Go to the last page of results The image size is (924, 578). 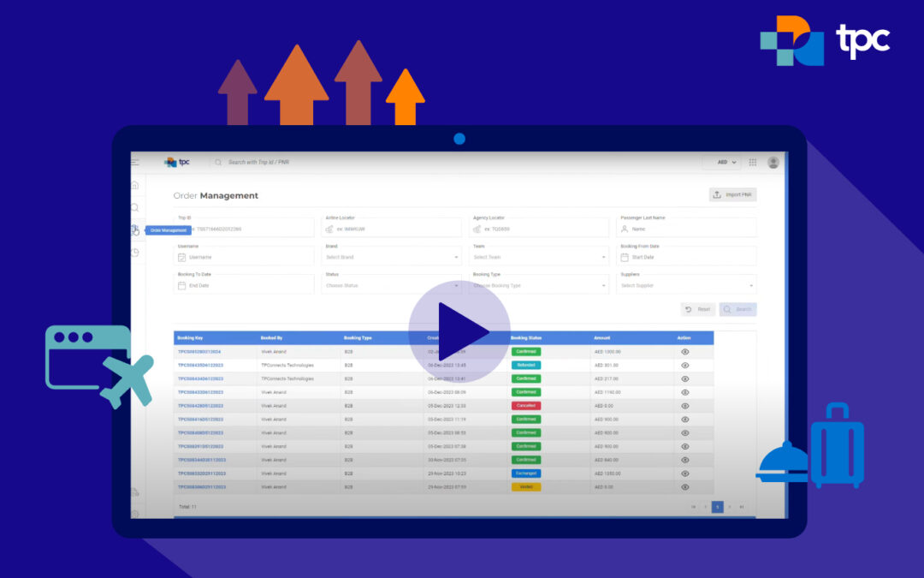tap(742, 507)
